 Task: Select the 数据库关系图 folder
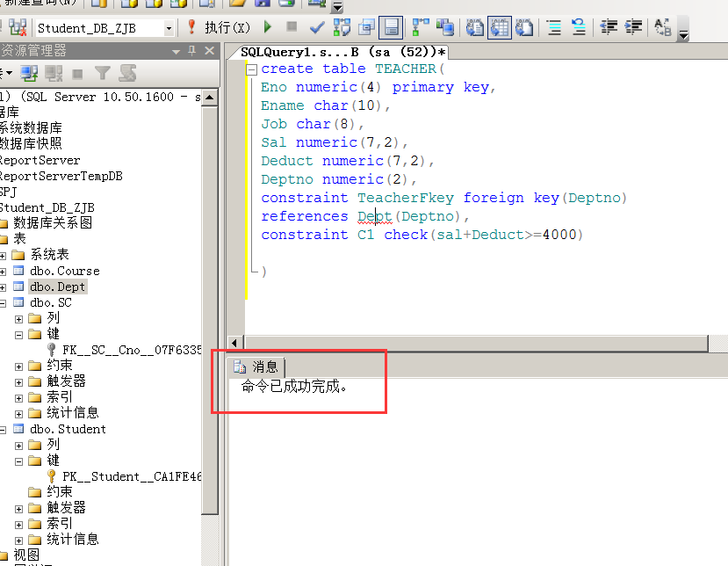(53, 222)
